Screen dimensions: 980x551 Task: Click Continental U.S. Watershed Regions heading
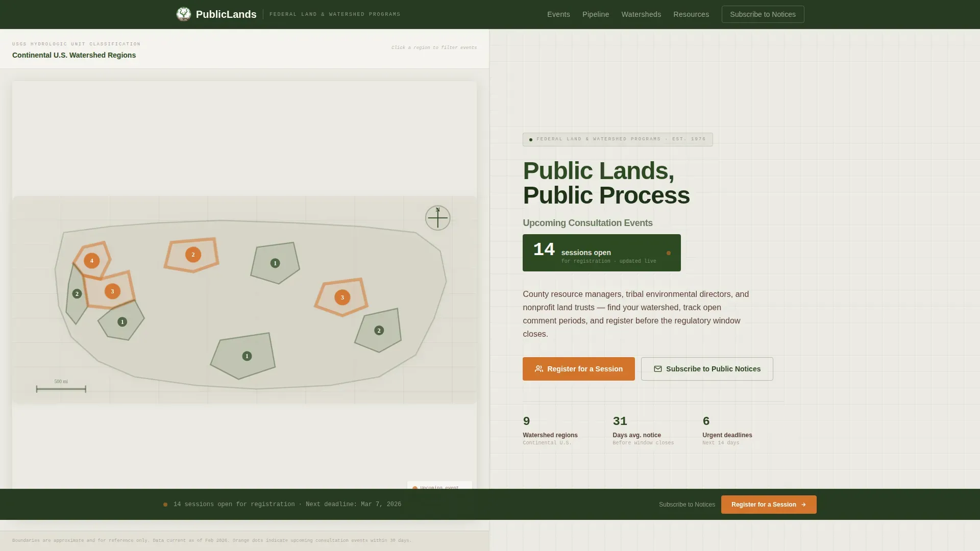(74, 55)
